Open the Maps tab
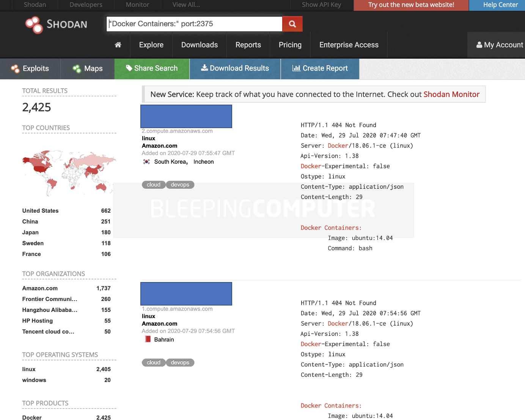The height and width of the screenshot is (420, 525). 88,69
